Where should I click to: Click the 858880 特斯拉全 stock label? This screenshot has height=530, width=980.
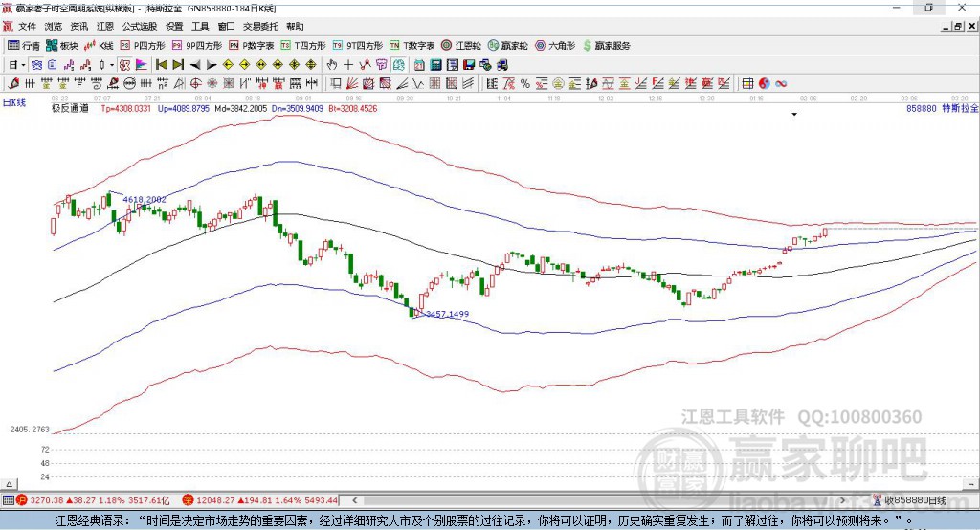(943, 108)
